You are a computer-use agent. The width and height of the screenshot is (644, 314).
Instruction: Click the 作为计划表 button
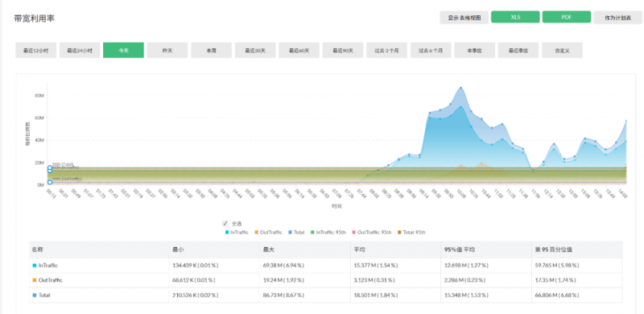point(617,18)
